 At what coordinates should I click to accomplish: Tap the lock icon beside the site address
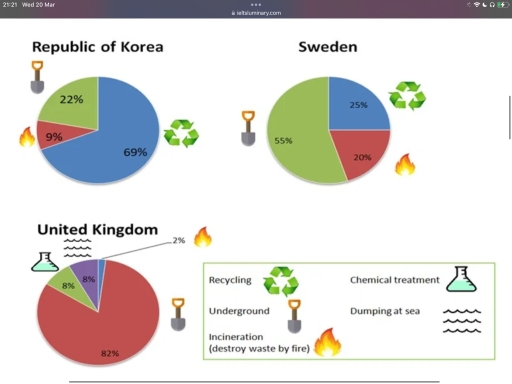233,13
